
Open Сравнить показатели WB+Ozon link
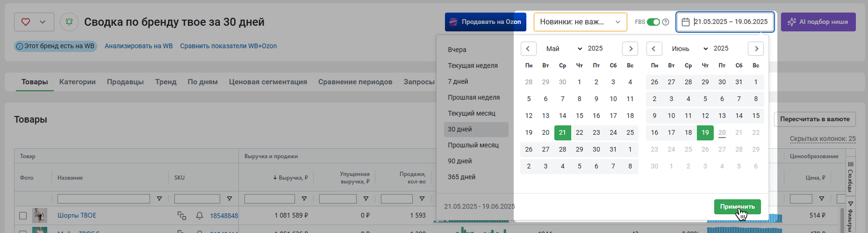pos(229,46)
